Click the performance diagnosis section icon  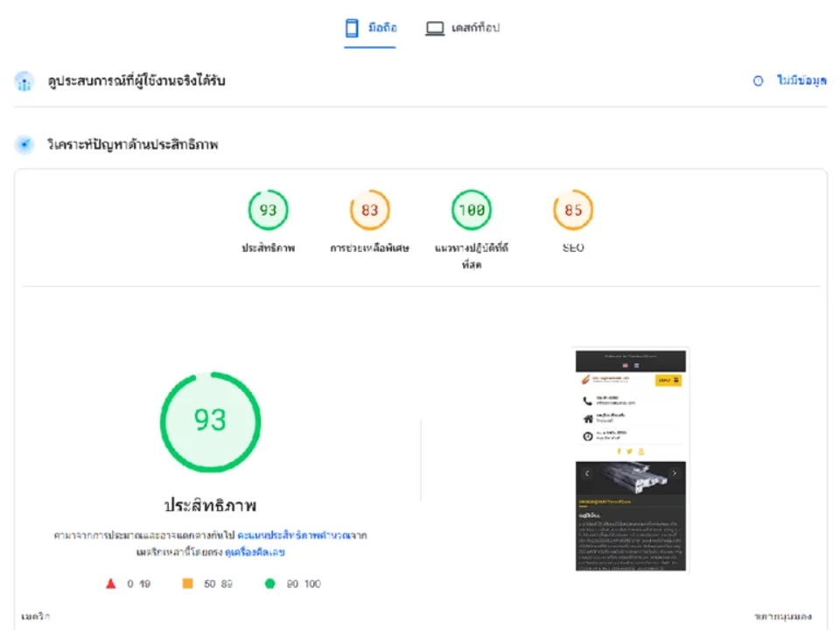[x=24, y=144]
